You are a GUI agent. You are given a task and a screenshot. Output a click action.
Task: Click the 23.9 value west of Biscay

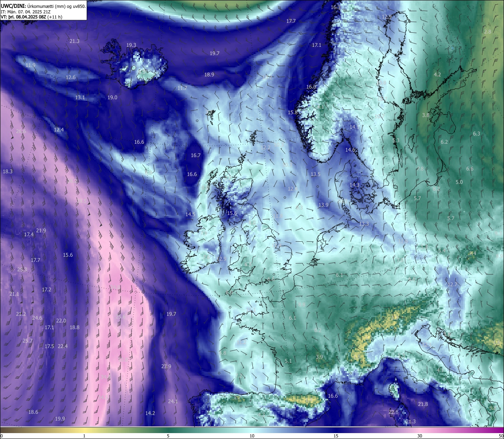[166, 367]
